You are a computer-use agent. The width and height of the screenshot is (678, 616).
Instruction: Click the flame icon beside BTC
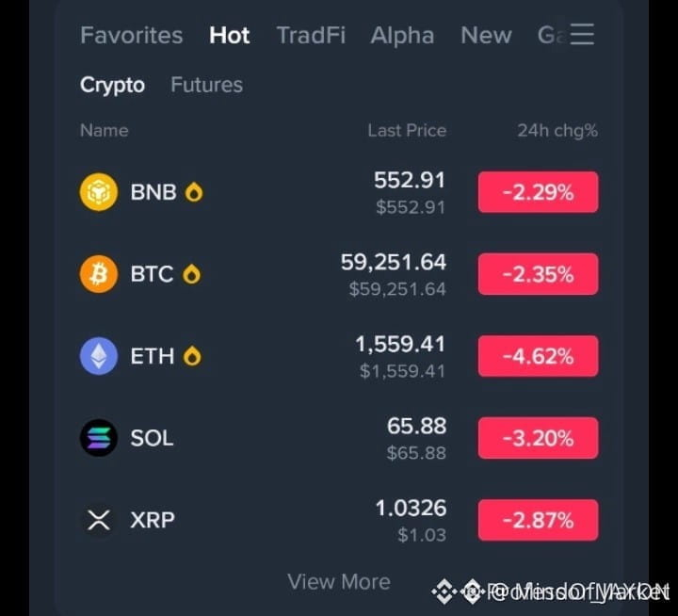click(191, 274)
